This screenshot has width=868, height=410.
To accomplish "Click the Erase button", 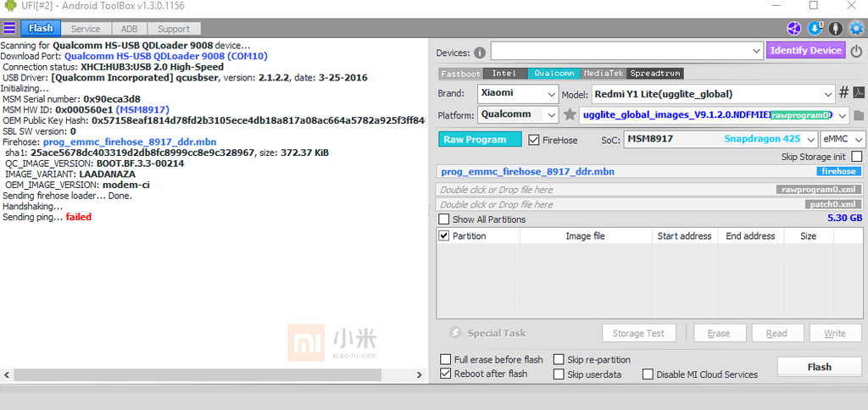I will pos(719,333).
